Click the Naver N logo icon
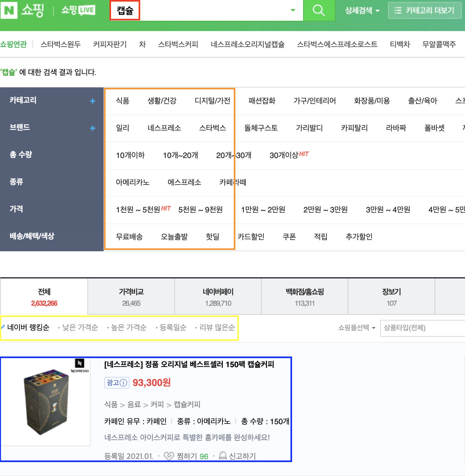Screen dimensions: 465x476 click(9, 10)
